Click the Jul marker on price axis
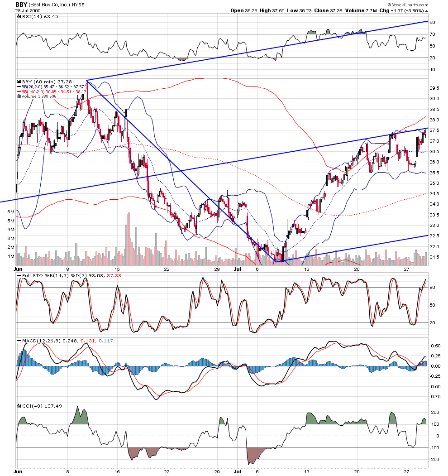This screenshot has height=476, width=448. coord(238,269)
